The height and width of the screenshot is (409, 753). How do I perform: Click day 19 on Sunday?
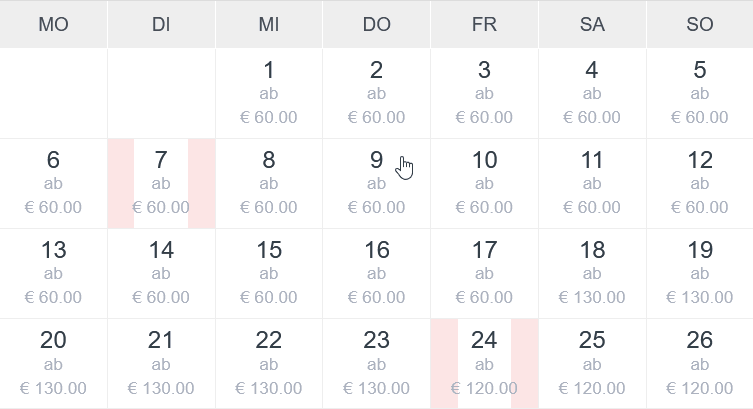point(699,273)
